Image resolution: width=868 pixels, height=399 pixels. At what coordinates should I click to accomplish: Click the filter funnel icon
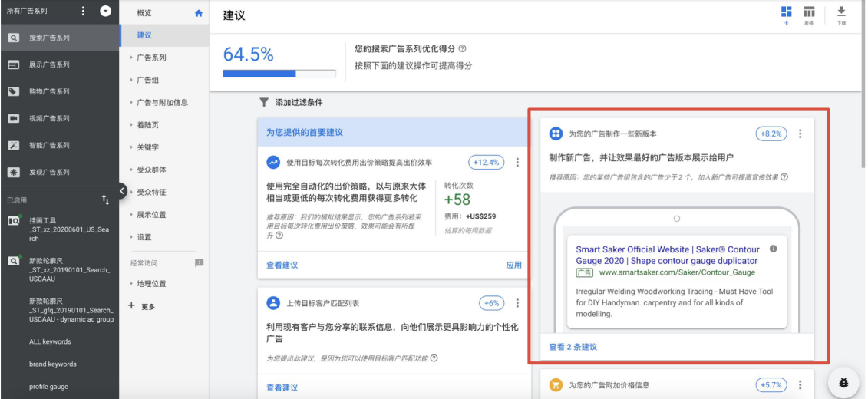click(264, 102)
